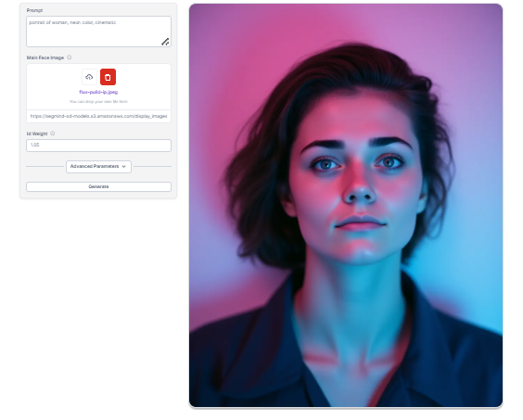Click the Generate button
Viewport: 523px width, 420px height.
pyautogui.click(x=98, y=186)
